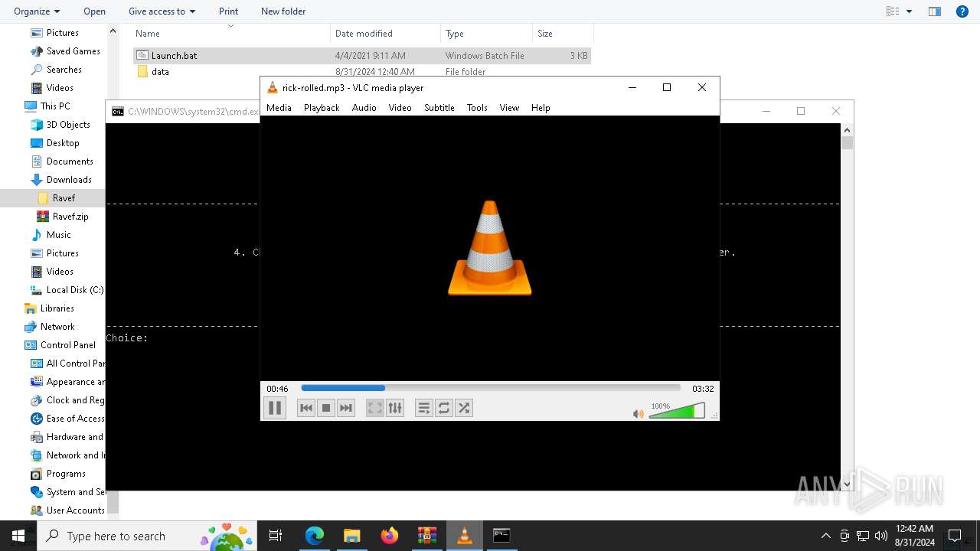This screenshot has width=980, height=551.
Task: Open VLC Help menu
Action: click(541, 108)
